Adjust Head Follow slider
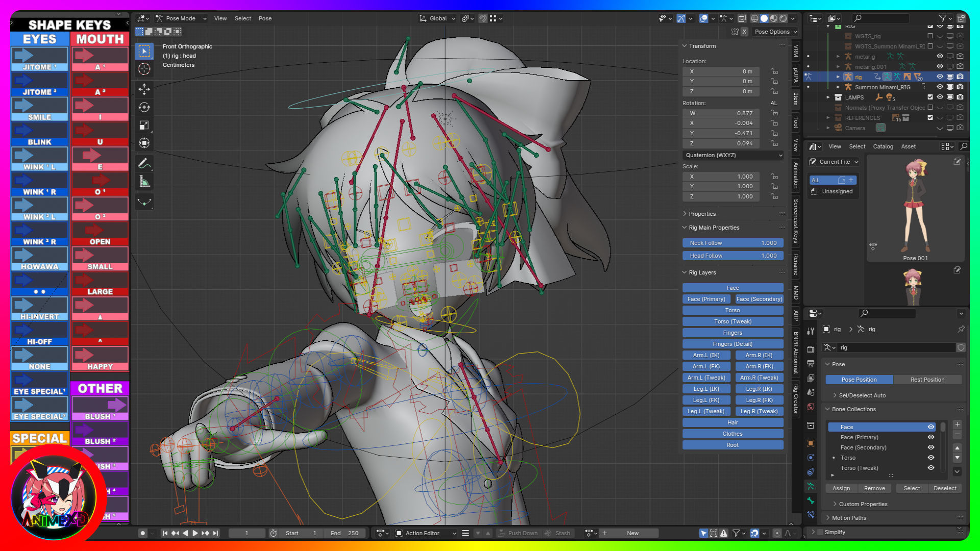Image resolution: width=980 pixels, height=551 pixels. coord(733,256)
